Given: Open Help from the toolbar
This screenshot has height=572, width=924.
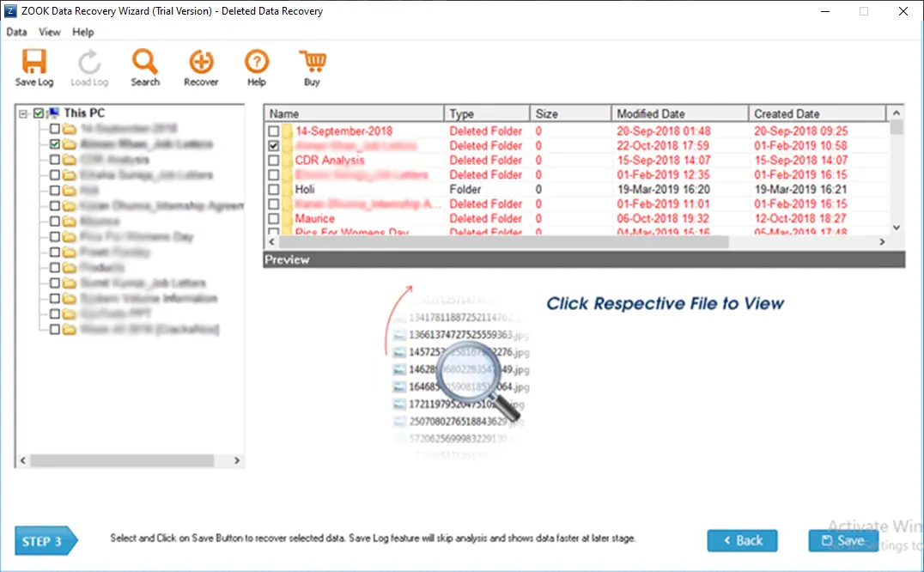Looking at the screenshot, I should (257, 67).
